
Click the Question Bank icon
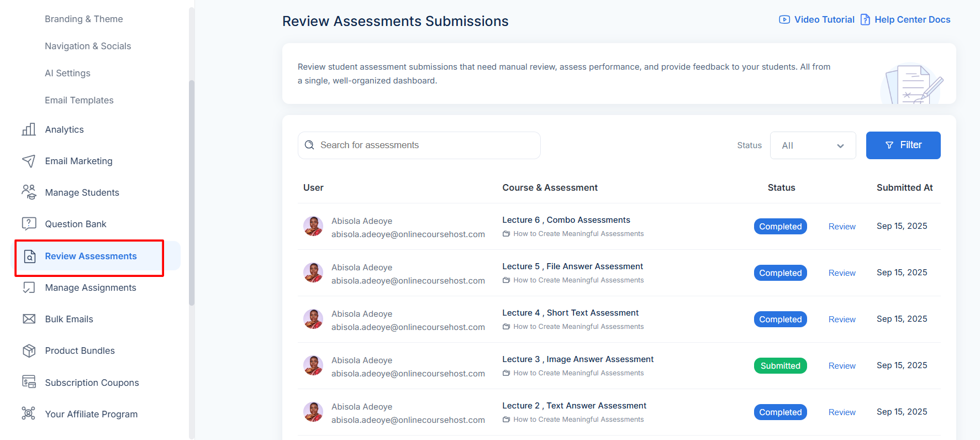click(x=29, y=224)
